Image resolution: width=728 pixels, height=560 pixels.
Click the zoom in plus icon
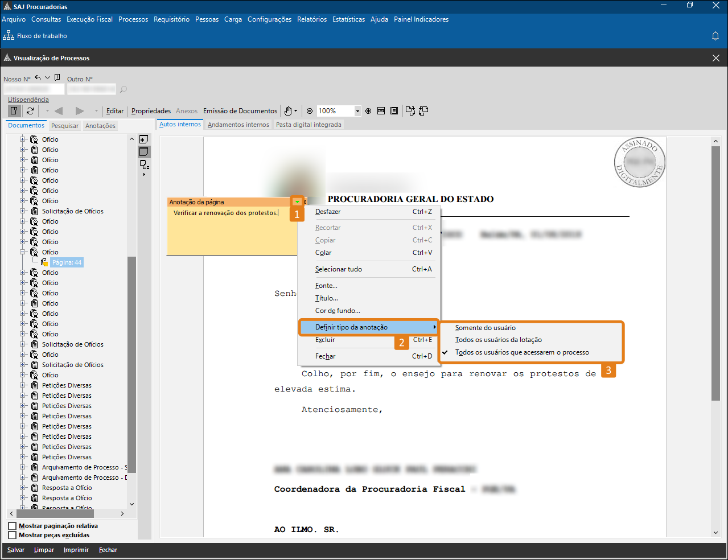(368, 111)
